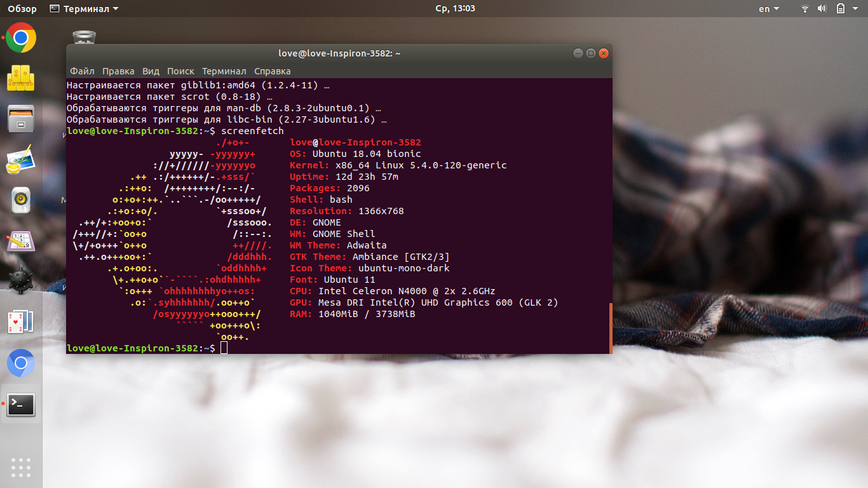Open the Solitaire cards game icon
Image resolution: width=868 pixels, height=488 pixels.
[21, 322]
